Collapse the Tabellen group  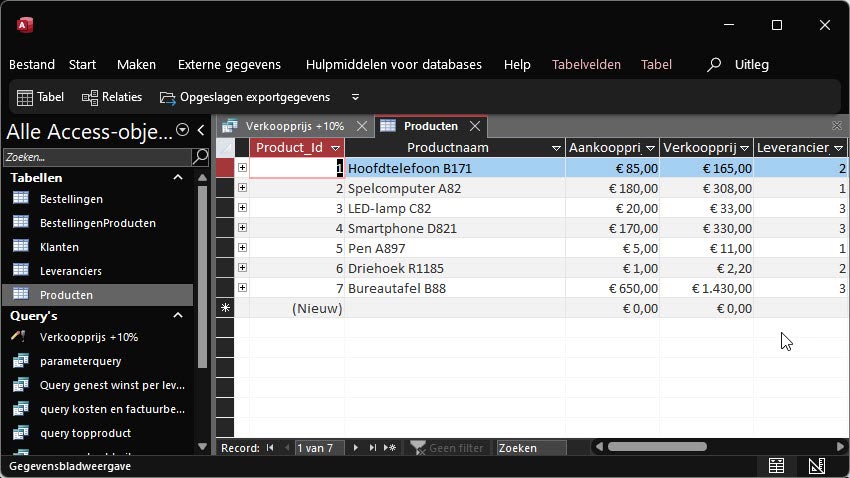click(x=178, y=177)
